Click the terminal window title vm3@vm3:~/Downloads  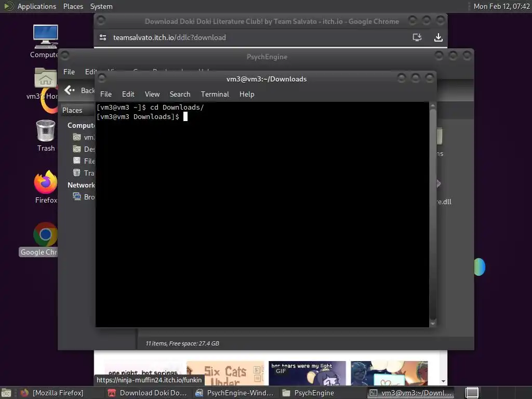267,79
